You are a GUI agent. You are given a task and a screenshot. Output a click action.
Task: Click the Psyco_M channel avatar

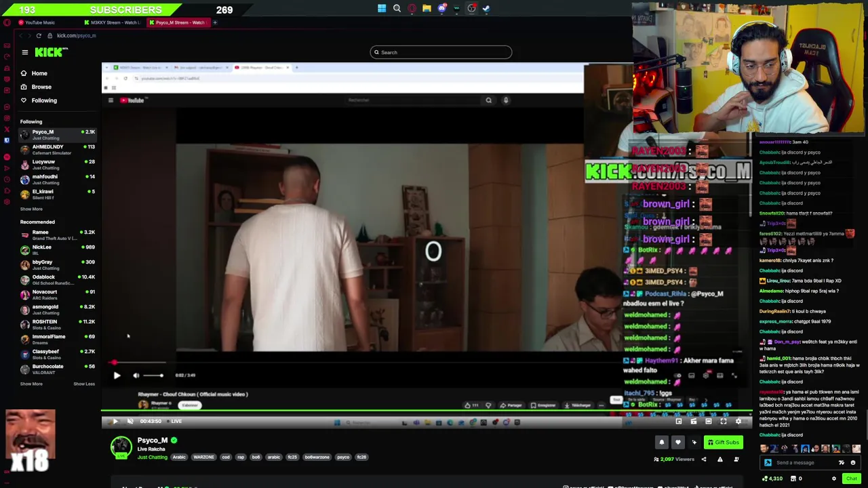[121, 447]
